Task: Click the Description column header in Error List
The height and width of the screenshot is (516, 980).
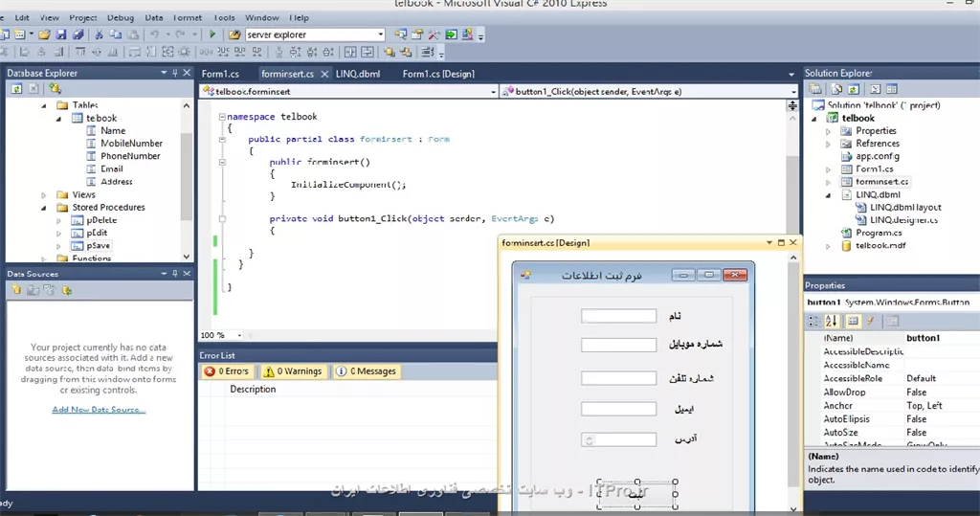Action: pyautogui.click(x=253, y=389)
